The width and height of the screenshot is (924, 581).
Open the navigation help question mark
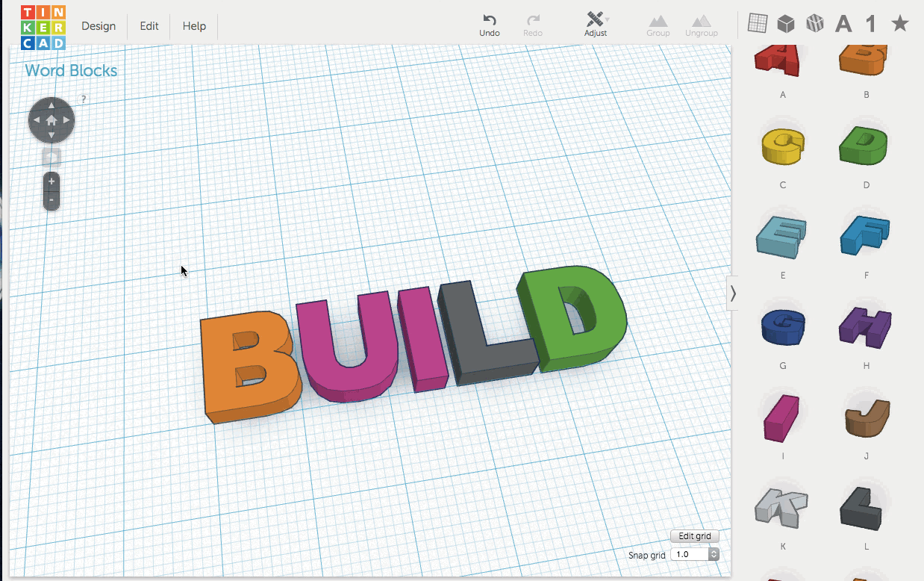(x=84, y=99)
